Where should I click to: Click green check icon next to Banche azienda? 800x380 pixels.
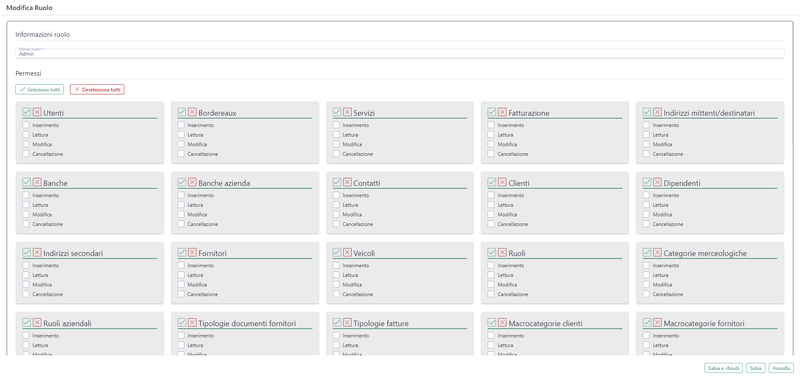tap(182, 182)
